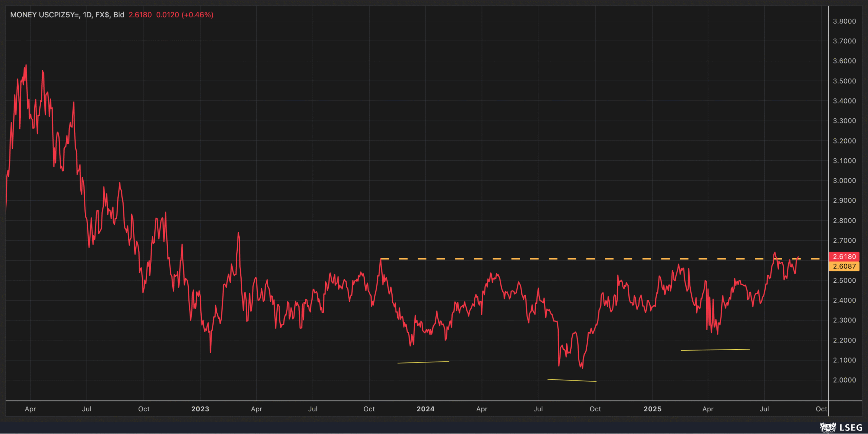The image size is (868, 434).
Task: Click the 3.3000 price axis label
Action: 844,121
